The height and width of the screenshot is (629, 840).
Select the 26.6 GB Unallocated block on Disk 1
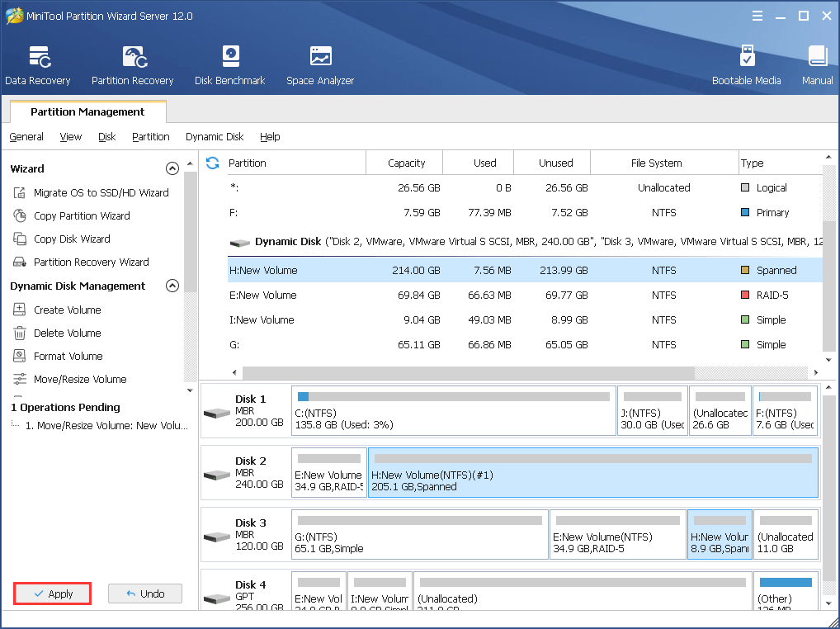point(720,410)
